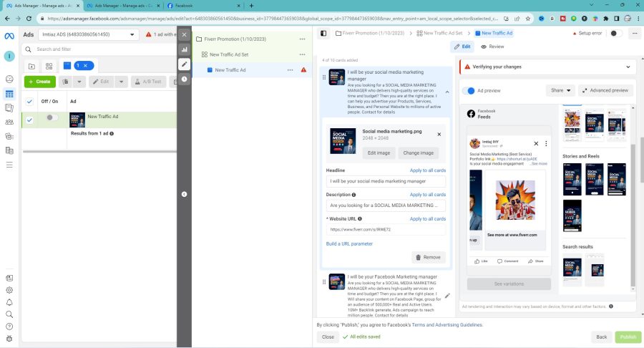Open New Traffic Ad Set three-dot menu
Image resolution: width=644 pixels, height=348 pixels.
click(x=302, y=54)
